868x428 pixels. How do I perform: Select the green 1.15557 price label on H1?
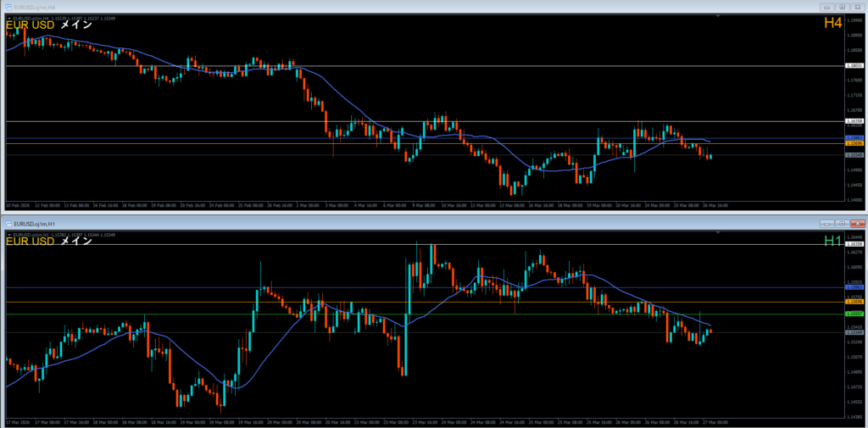854,314
